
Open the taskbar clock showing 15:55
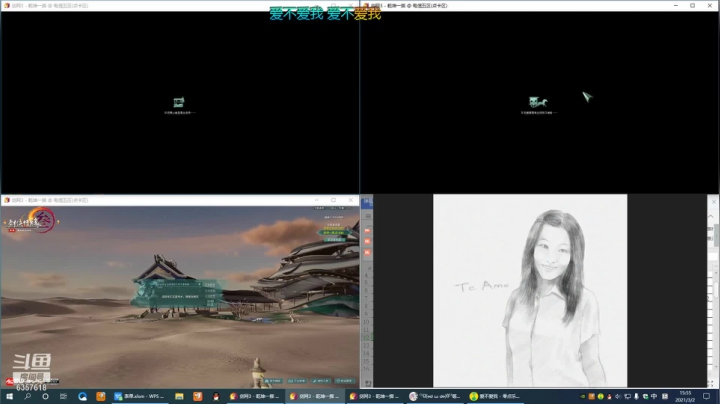click(685, 397)
